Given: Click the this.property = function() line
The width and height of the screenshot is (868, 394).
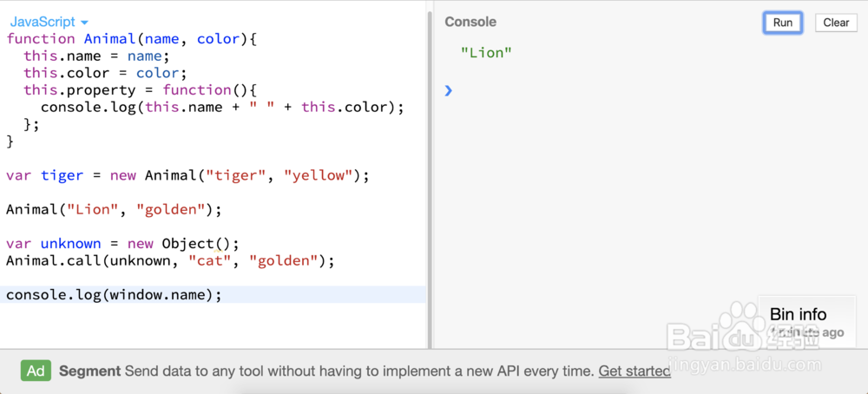Looking at the screenshot, I should click(x=141, y=90).
